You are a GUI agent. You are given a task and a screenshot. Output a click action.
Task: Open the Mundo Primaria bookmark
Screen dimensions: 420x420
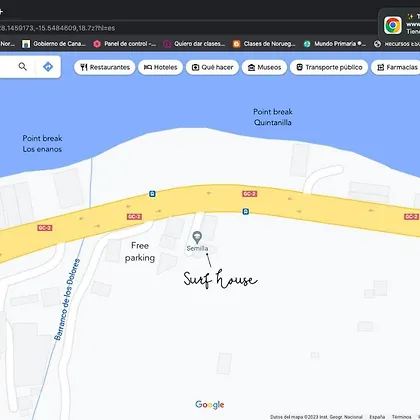tap(335, 44)
